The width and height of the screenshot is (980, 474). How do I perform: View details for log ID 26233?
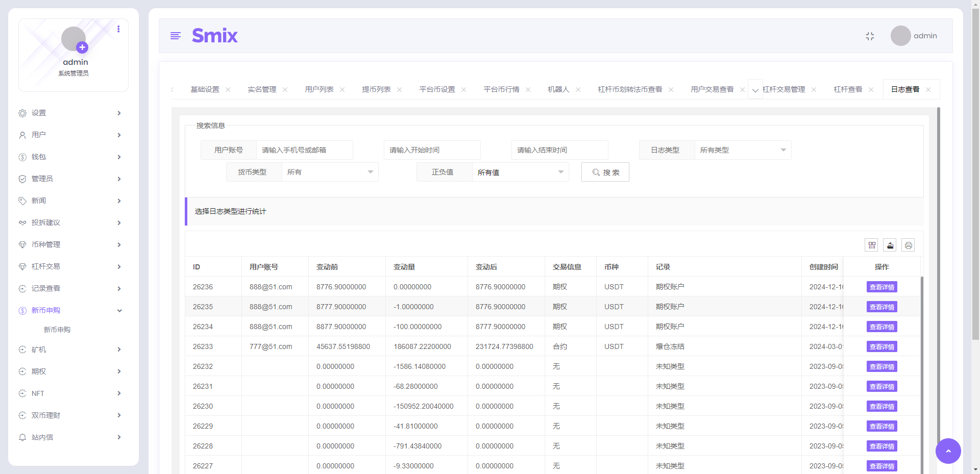[x=881, y=346]
